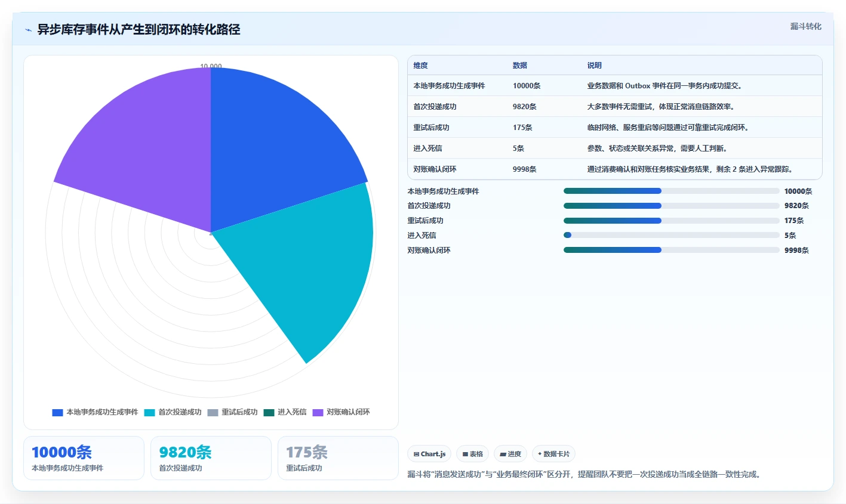Click table cell 首次投递成功
Viewport: 846px width, 504px height.
(435, 107)
